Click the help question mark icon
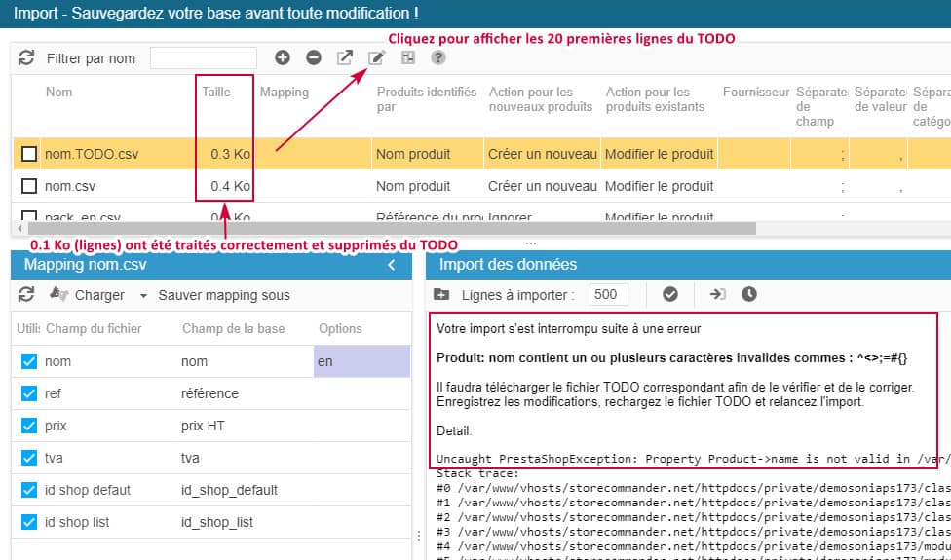 click(438, 57)
